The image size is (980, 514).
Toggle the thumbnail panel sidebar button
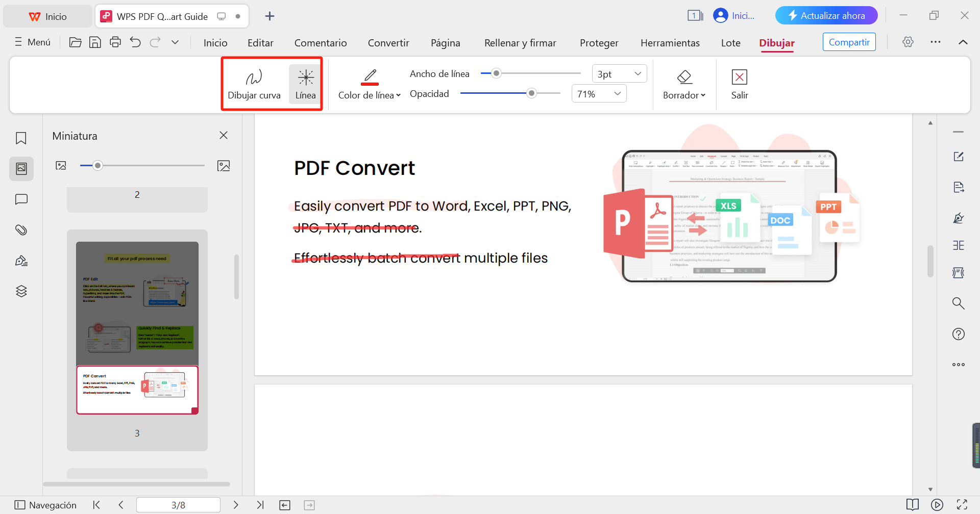(x=21, y=169)
